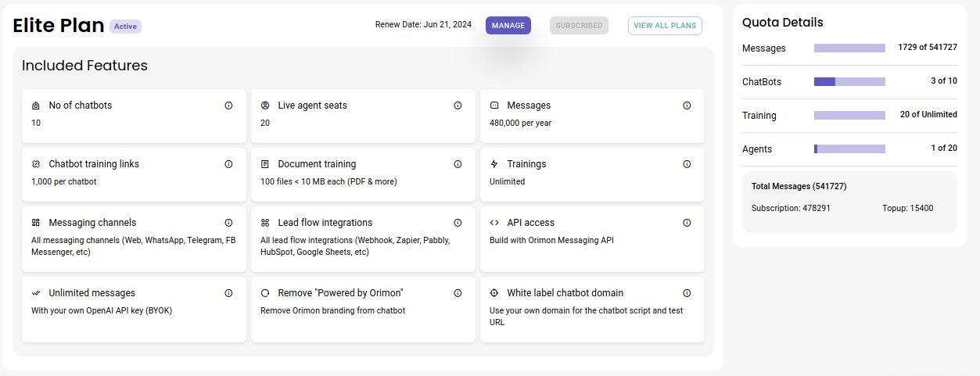980x376 pixels.
Task: Click info icon on Chatbot training links
Action: [x=228, y=164]
